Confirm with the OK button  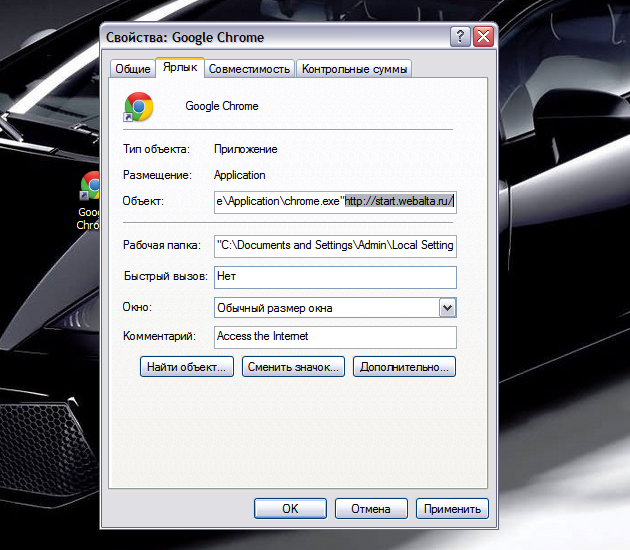290,509
